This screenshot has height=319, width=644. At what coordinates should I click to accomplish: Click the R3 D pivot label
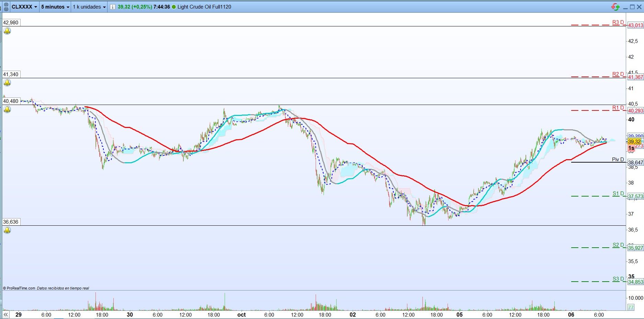point(618,22)
